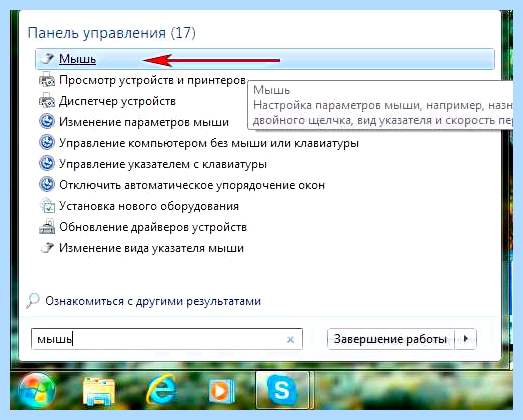Select Изменение параметров мыши

(144, 122)
